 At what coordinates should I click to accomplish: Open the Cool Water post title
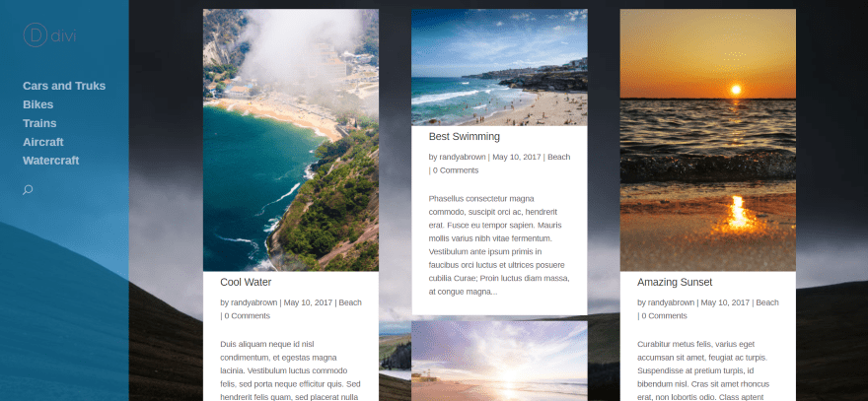(246, 282)
